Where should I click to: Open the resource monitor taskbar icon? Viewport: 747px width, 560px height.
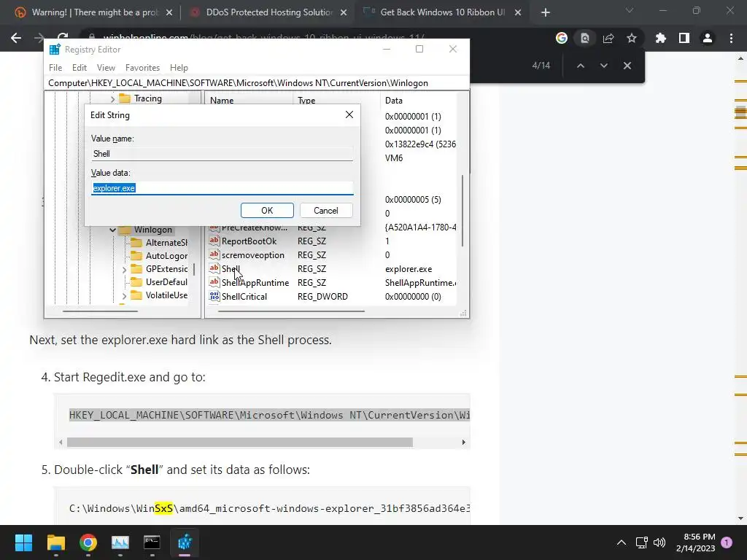120,542
